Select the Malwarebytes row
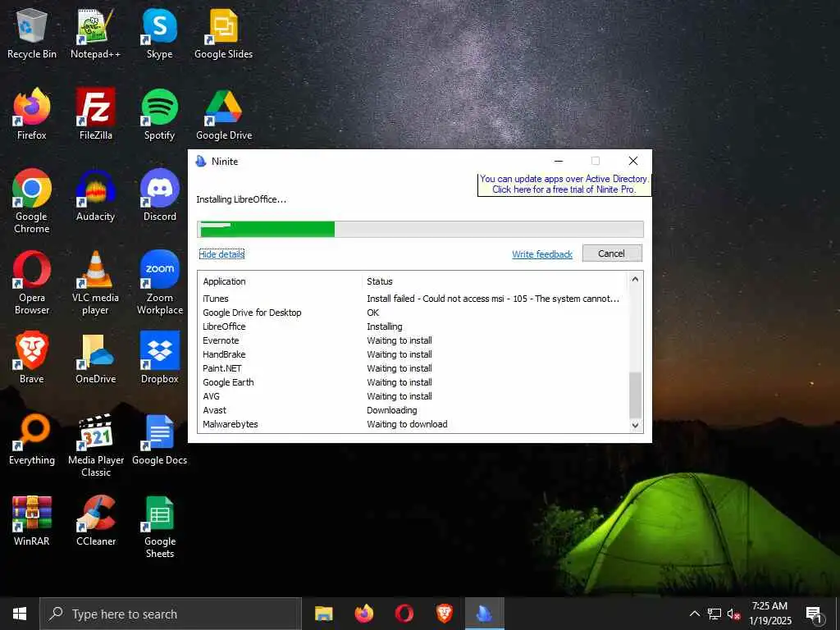This screenshot has width=840, height=630. [x=413, y=424]
